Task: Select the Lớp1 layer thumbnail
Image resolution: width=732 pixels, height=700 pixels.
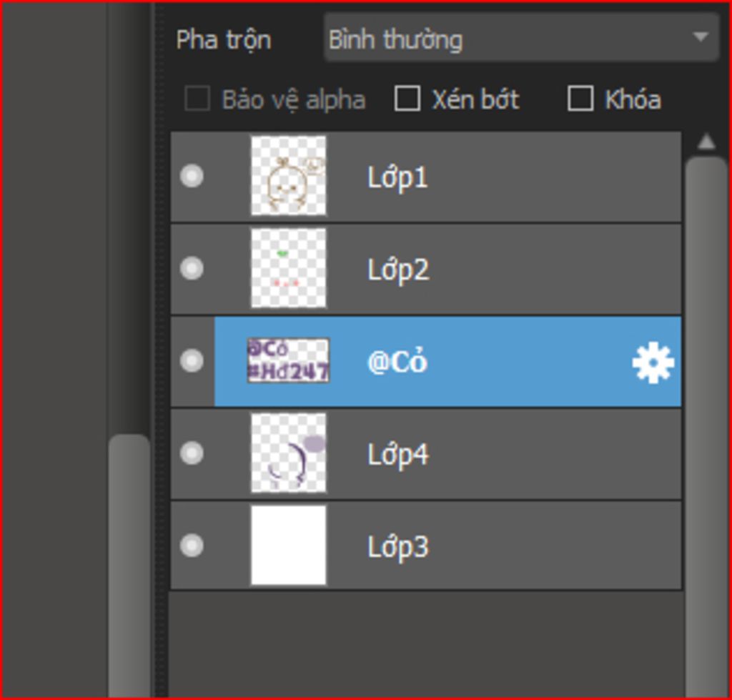Action: 288,176
